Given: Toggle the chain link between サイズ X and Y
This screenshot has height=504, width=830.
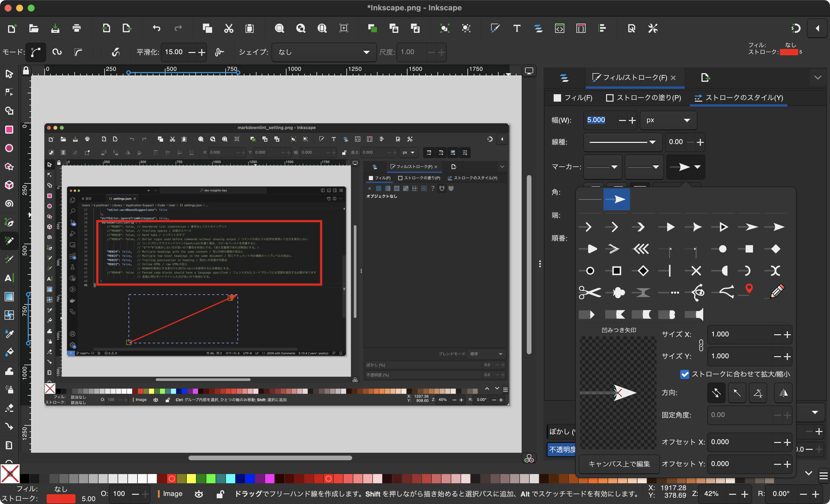Looking at the screenshot, I should 701,345.
